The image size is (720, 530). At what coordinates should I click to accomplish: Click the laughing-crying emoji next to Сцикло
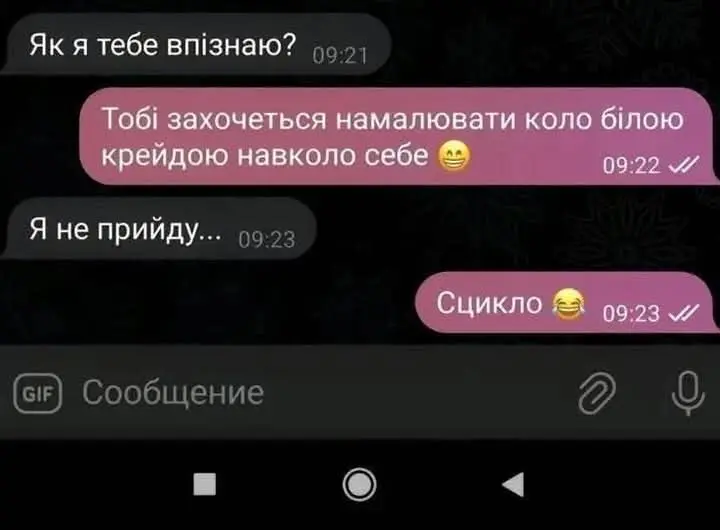(569, 304)
